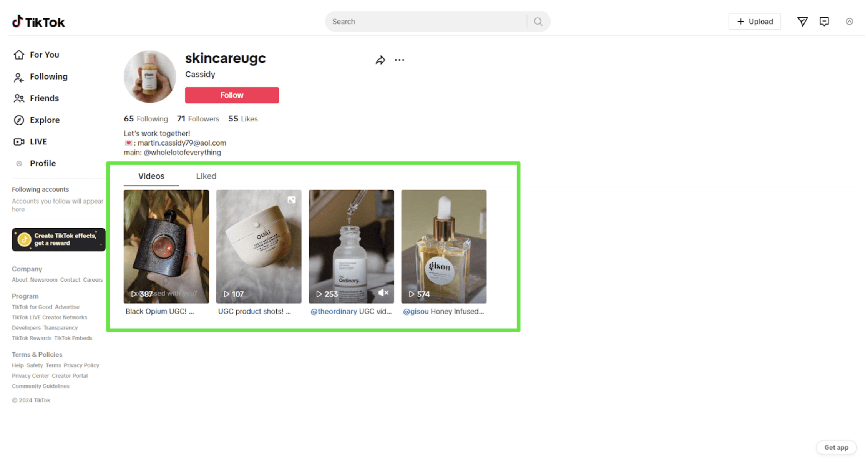View the 65 Following count
Viewport: 868px width, 460px height.
(x=146, y=119)
